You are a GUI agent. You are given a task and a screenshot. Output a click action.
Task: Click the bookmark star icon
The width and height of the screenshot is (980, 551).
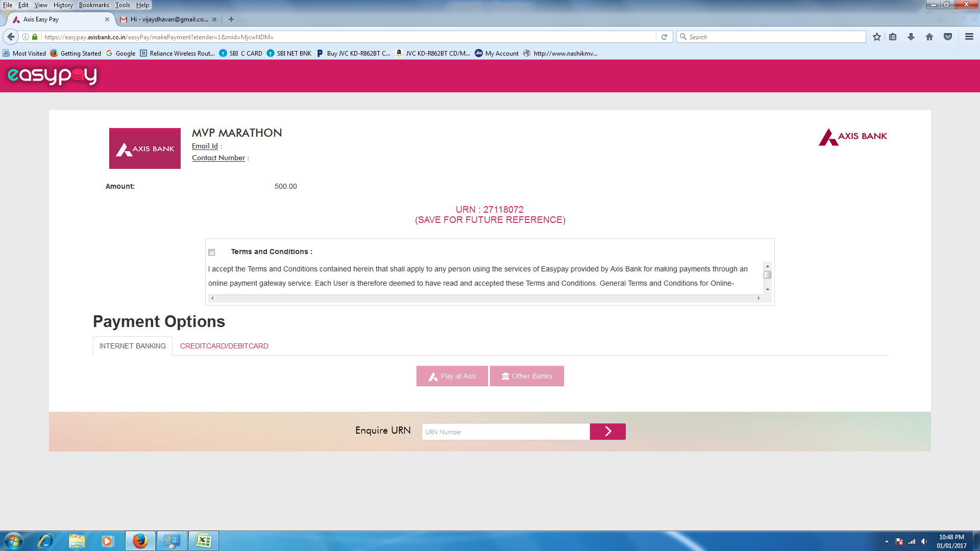coord(876,37)
